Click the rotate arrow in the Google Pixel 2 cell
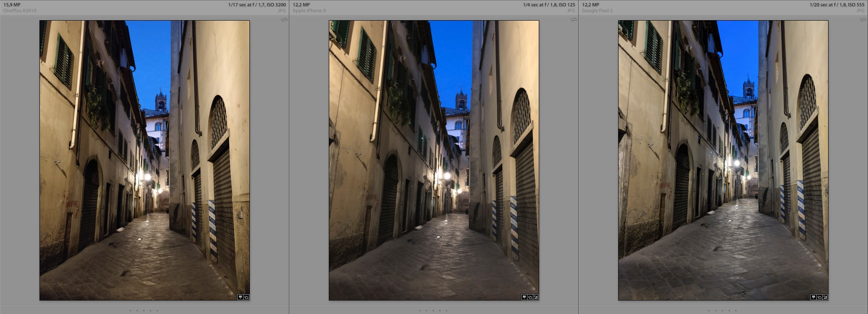 tap(863, 20)
